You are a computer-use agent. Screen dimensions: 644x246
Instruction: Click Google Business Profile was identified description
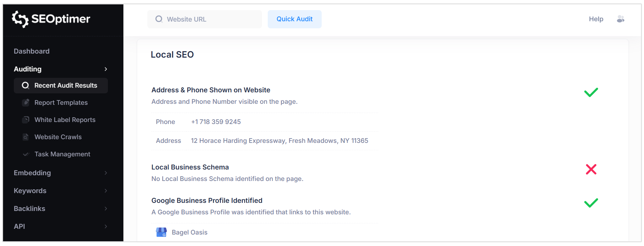pyautogui.click(x=251, y=212)
